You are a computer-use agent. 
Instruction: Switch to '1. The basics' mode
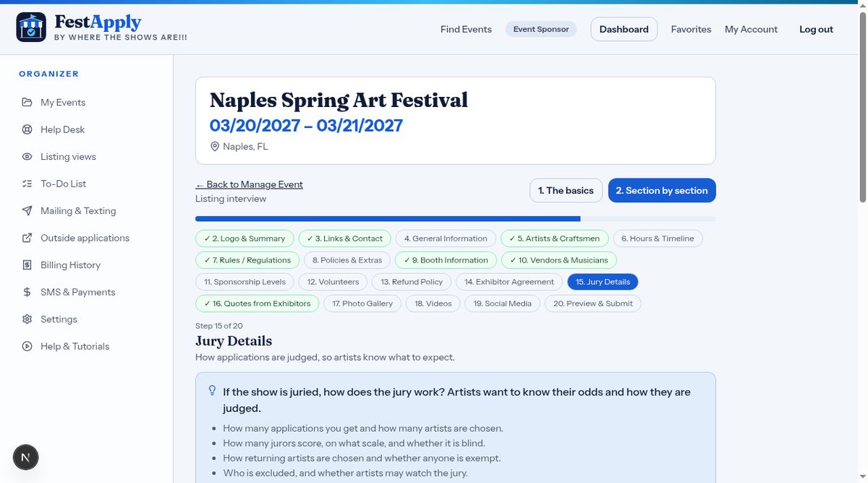click(x=566, y=191)
